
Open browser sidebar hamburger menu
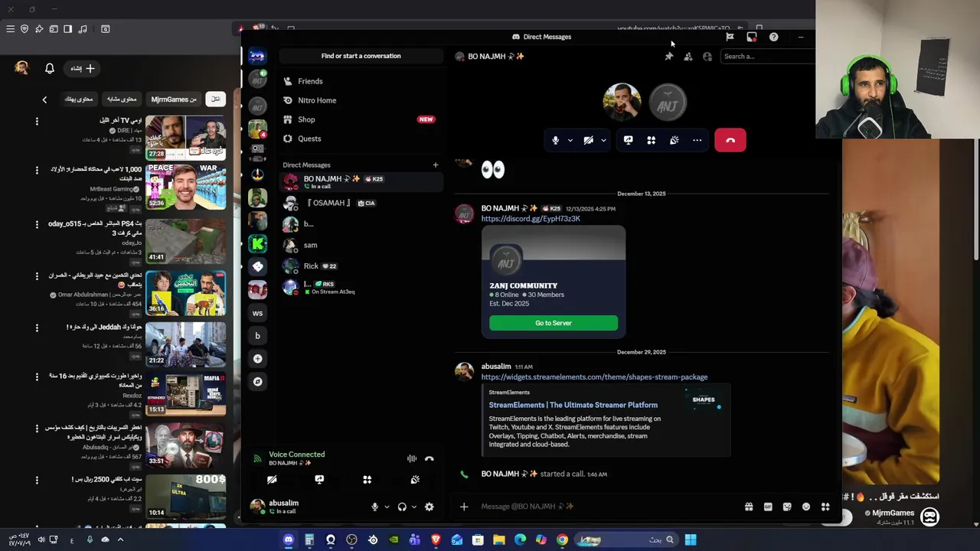click(x=10, y=29)
